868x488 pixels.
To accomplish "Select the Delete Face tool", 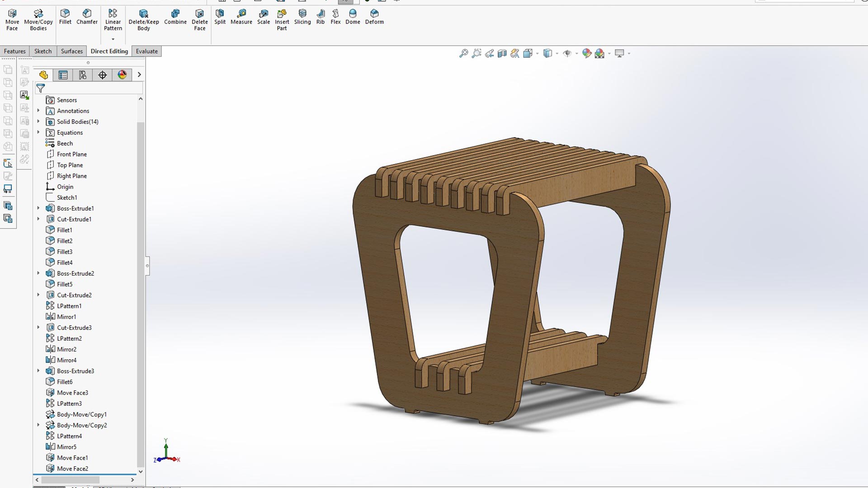I will tap(199, 20).
